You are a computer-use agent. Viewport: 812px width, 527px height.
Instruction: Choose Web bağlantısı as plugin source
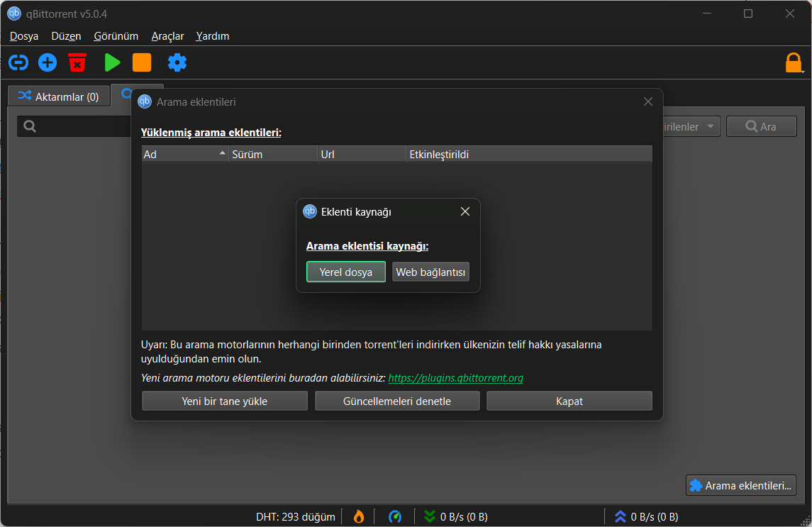pyautogui.click(x=431, y=272)
